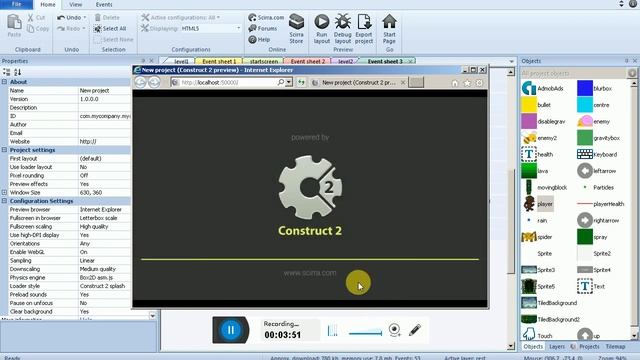Toggle the webcam icon in recorder
640x360 pixels.
pos(394,329)
